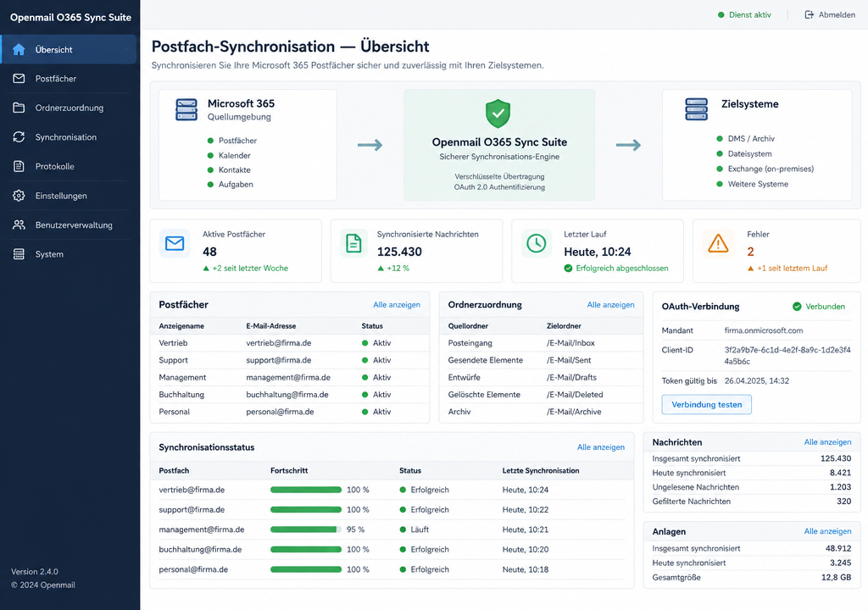Click the Gelöschte Elemente source folder
The height and width of the screenshot is (610, 868).
point(484,394)
